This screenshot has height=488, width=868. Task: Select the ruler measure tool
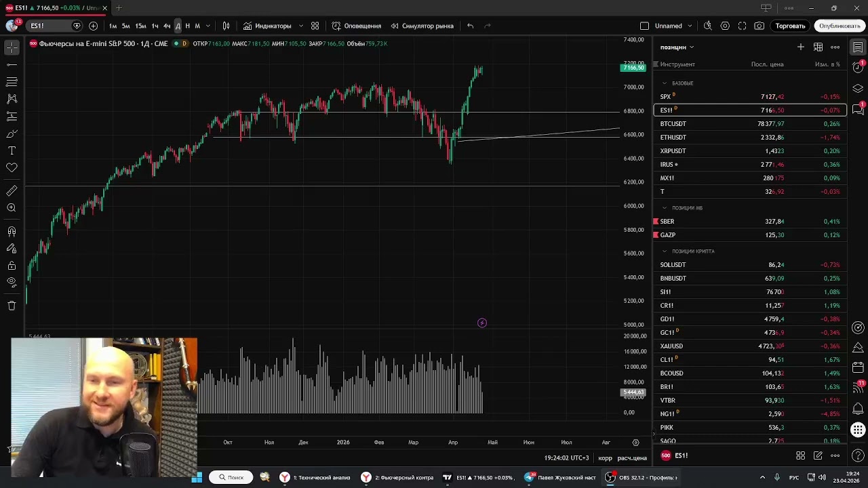click(12, 191)
